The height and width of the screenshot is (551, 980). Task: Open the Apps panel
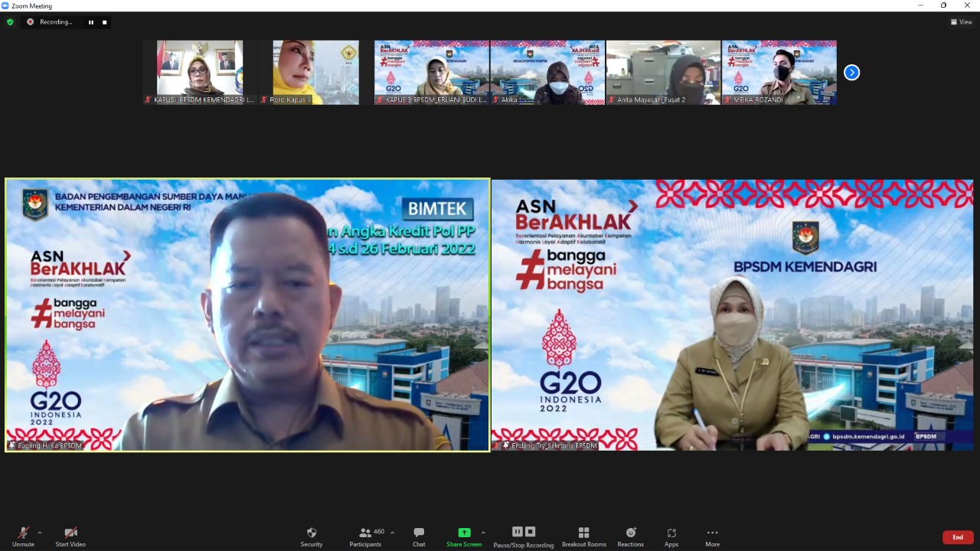[x=671, y=536]
